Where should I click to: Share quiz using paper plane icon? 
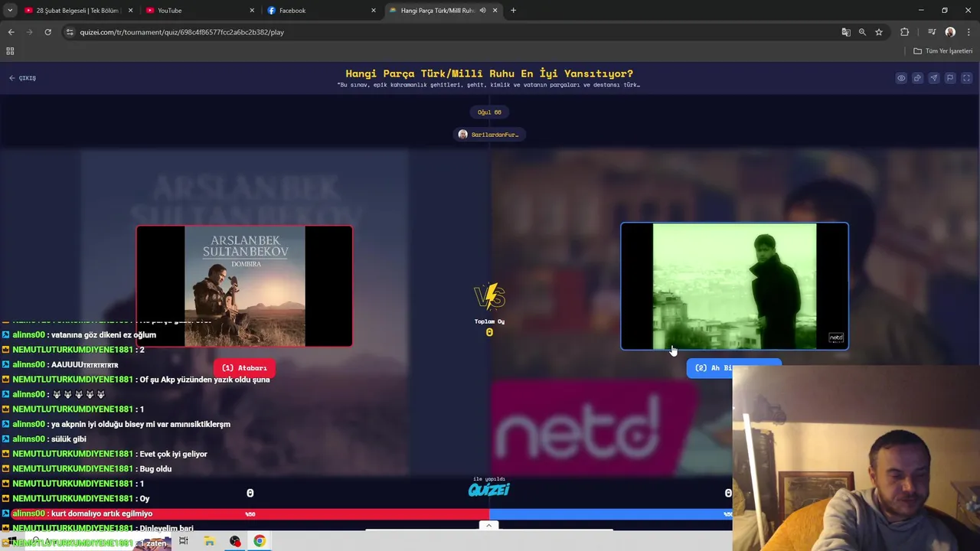tap(933, 78)
